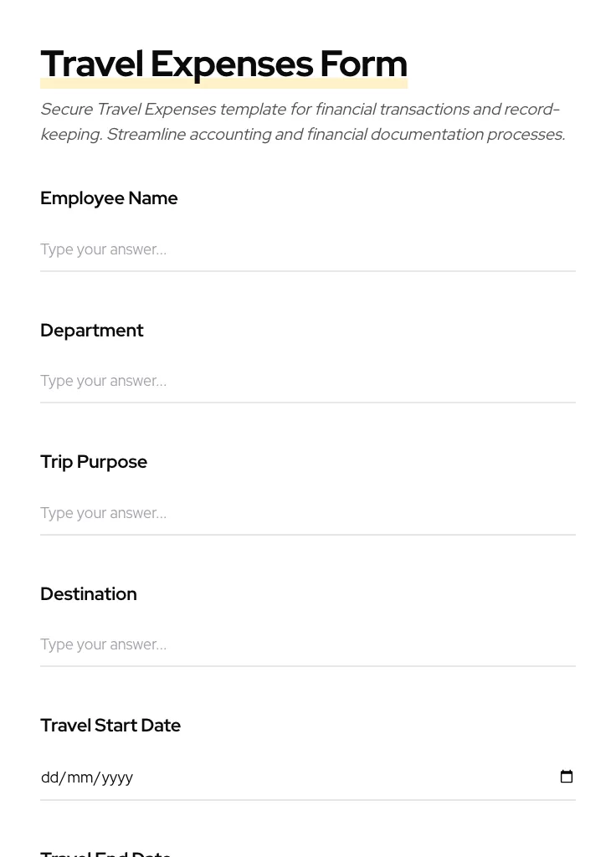Image resolution: width=616 pixels, height=857 pixels.
Task: Click the Travel Start Date label
Action: 110,725
